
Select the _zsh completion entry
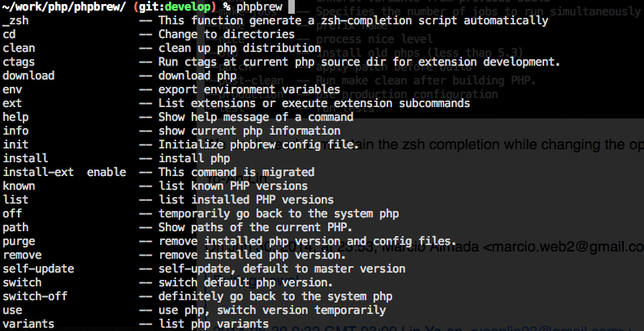(x=15, y=20)
